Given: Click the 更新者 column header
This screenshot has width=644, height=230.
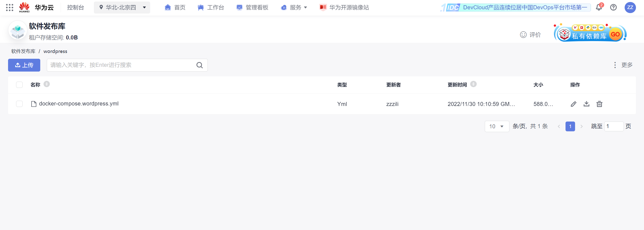Looking at the screenshot, I should 394,85.
